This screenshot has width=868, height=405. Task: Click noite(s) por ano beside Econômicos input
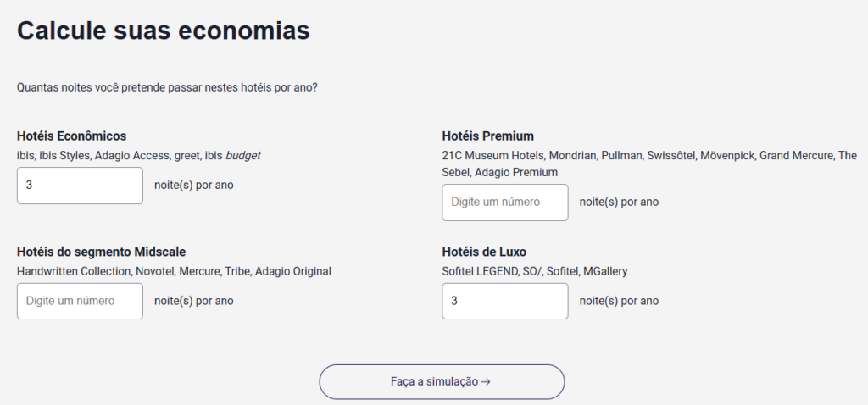194,186
